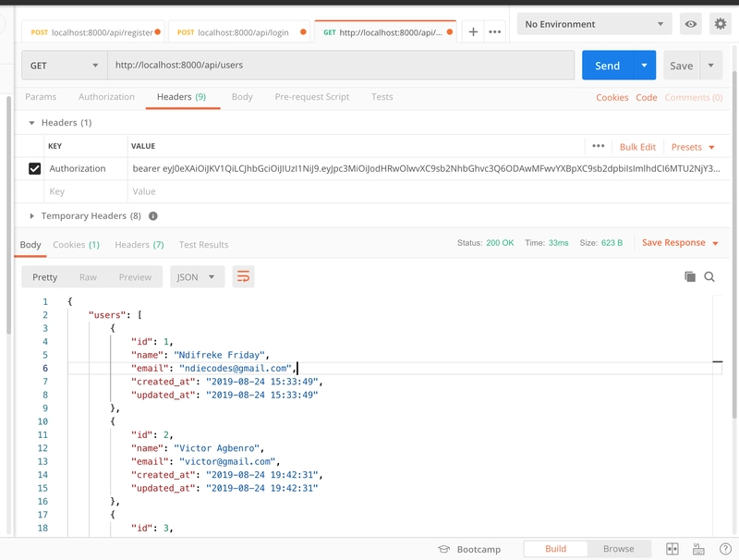Screen dimensions: 739x560
Task: Toggle line wrap in response body
Action: [243, 276]
